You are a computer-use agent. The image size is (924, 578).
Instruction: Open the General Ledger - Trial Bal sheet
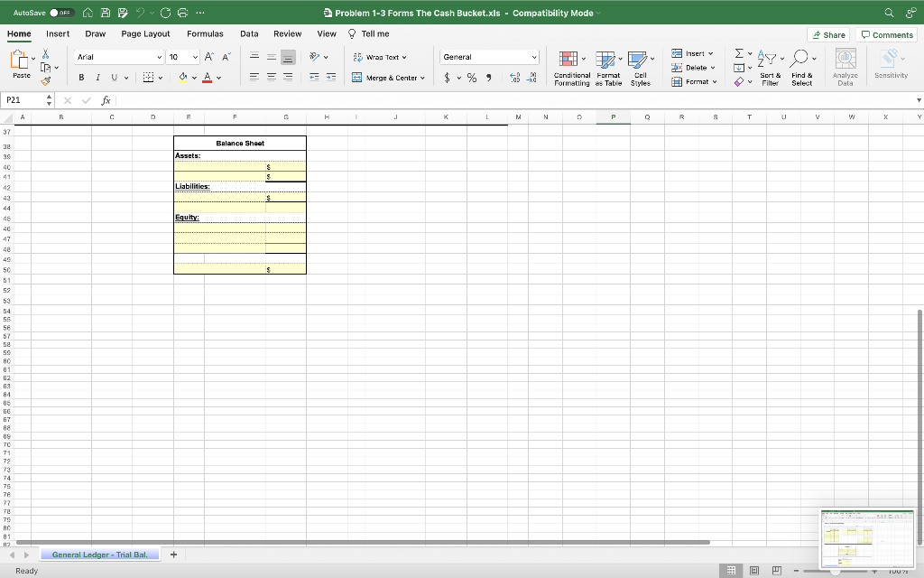[x=99, y=554]
